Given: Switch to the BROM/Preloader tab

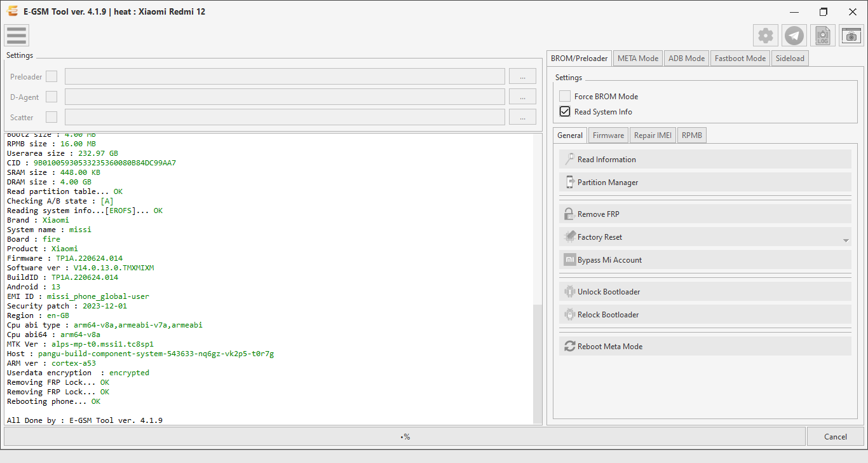Looking at the screenshot, I should (579, 58).
